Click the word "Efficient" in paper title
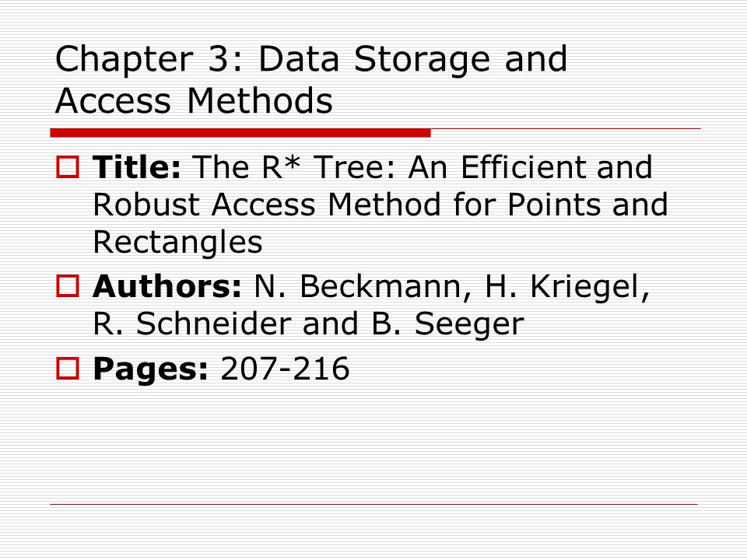The width and height of the screenshot is (747, 560). (x=523, y=167)
